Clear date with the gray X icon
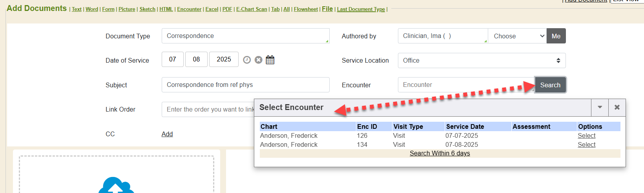This screenshot has height=193, width=644. click(258, 60)
